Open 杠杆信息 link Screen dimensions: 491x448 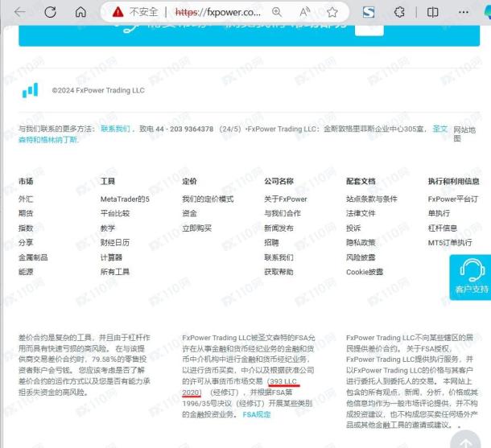[x=443, y=228]
